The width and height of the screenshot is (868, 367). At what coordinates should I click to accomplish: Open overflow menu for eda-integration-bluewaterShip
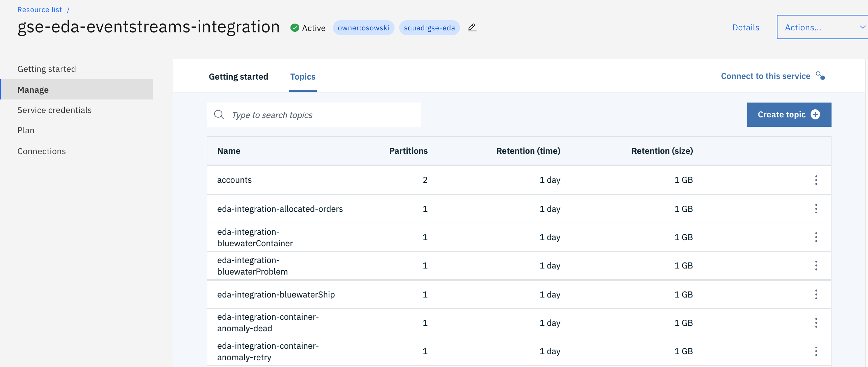816,294
